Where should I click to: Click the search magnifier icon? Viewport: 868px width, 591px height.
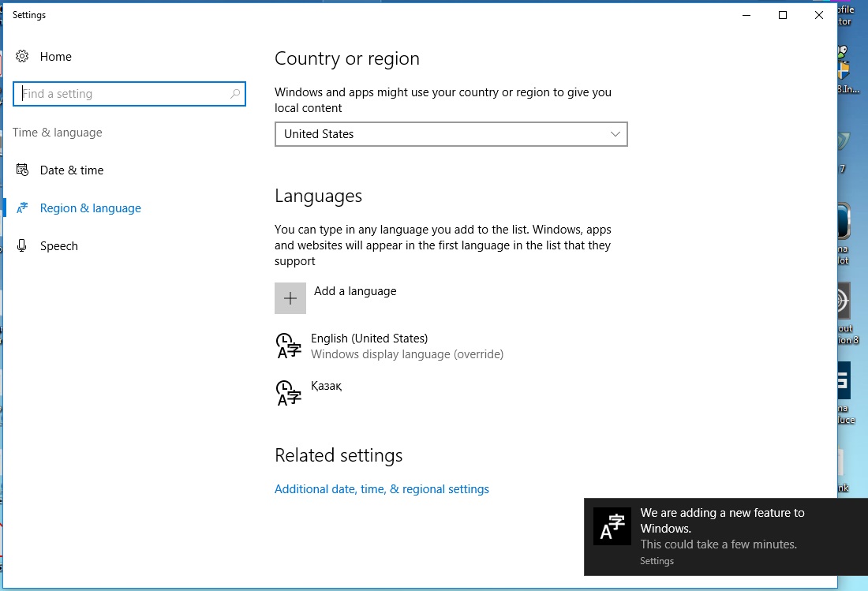[235, 94]
